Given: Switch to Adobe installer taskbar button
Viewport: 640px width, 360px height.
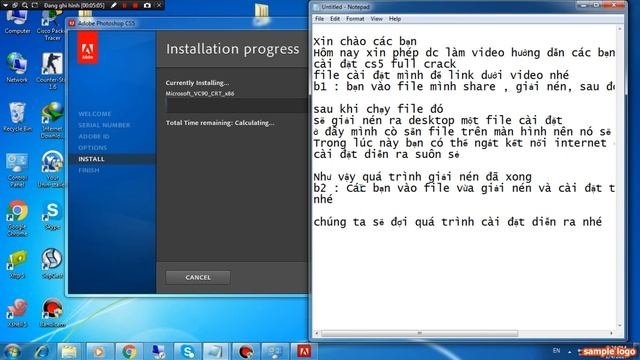Looking at the screenshot, I should tap(303, 351).
